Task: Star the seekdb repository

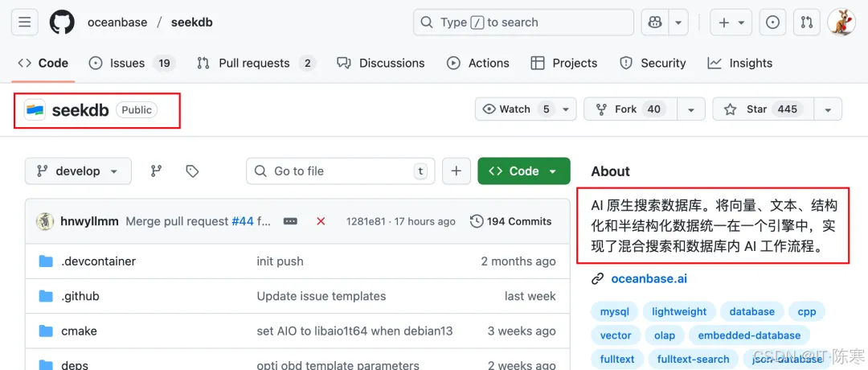Action: (763, 109)
